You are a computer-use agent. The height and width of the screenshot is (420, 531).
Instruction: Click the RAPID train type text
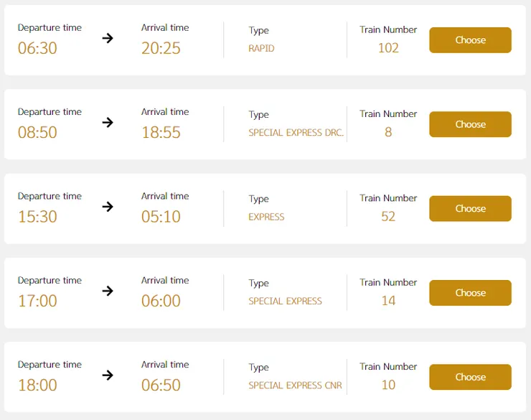pyautogui.click(x=261, y=49)
